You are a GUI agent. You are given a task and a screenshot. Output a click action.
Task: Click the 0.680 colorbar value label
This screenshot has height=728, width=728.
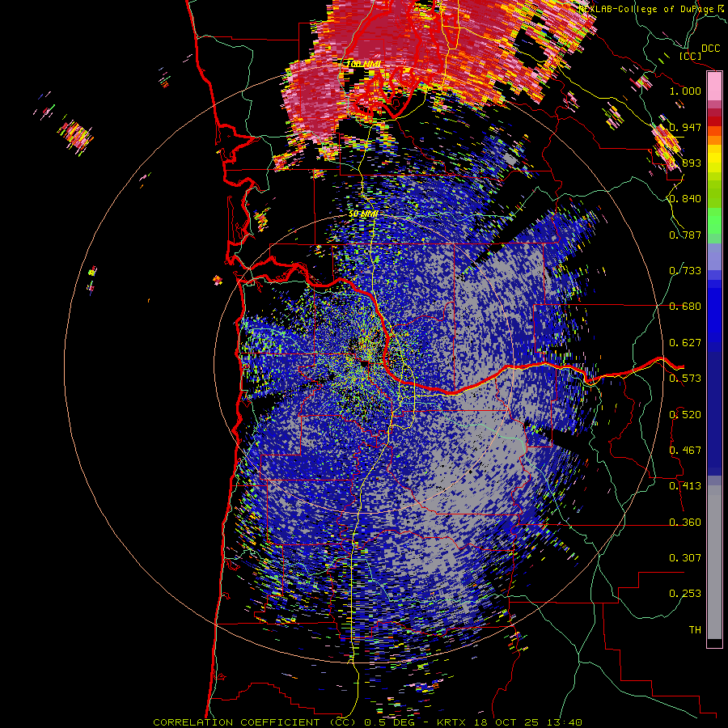[685, 307]
